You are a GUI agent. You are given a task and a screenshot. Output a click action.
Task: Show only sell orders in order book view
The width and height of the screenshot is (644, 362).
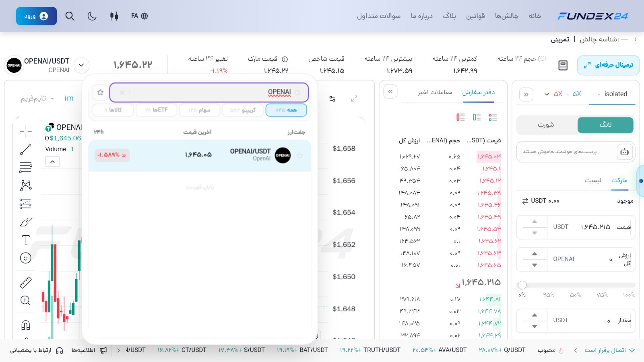point(460,117)
